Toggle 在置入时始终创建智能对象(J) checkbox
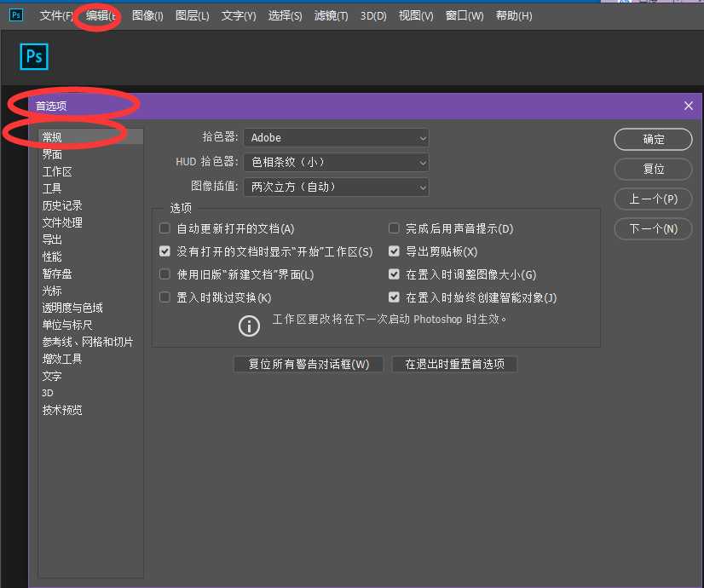Image resolution: width=704 pixels, height=588 pixels. click(x=394, y=297)
